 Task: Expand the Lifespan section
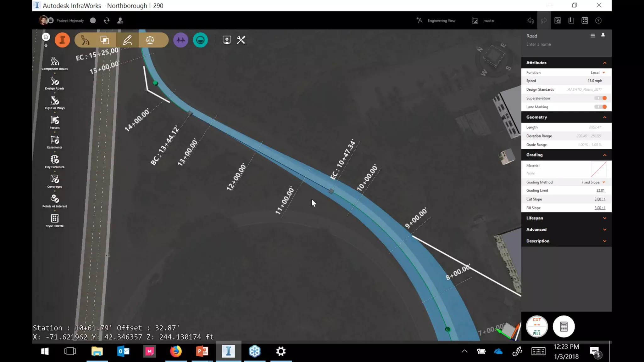pyautogui.click(x=604, y=218)
